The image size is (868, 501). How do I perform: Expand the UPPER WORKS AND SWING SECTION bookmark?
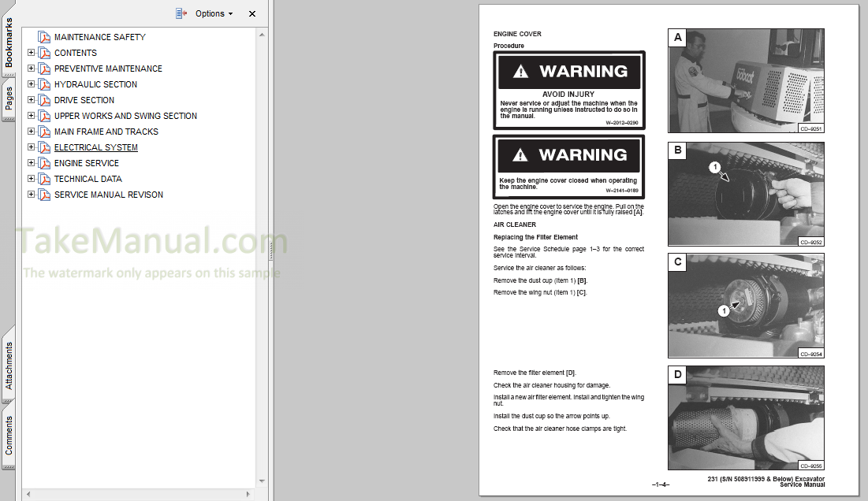coord(31,116)
